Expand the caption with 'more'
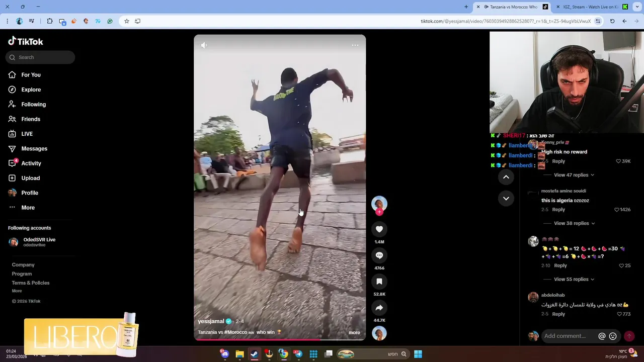The height and width of the screenshot is (362, 644). (x=354, y=332)
